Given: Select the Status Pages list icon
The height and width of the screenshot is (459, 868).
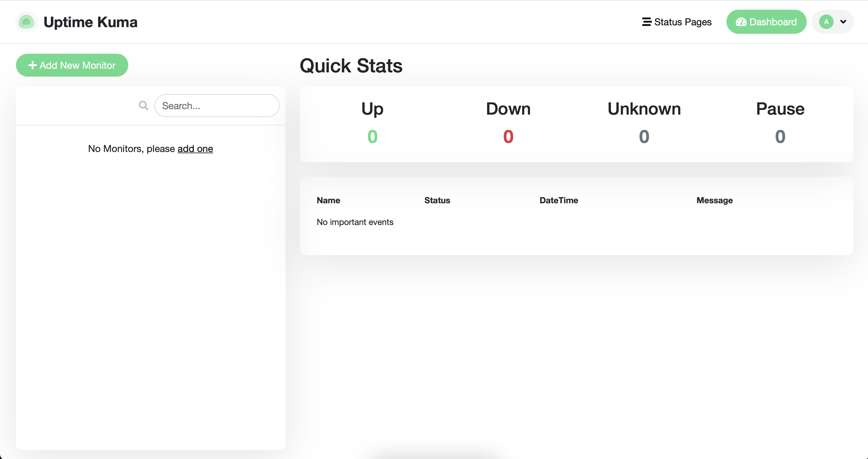Looking at the screenshot, I should coord(646,21).
